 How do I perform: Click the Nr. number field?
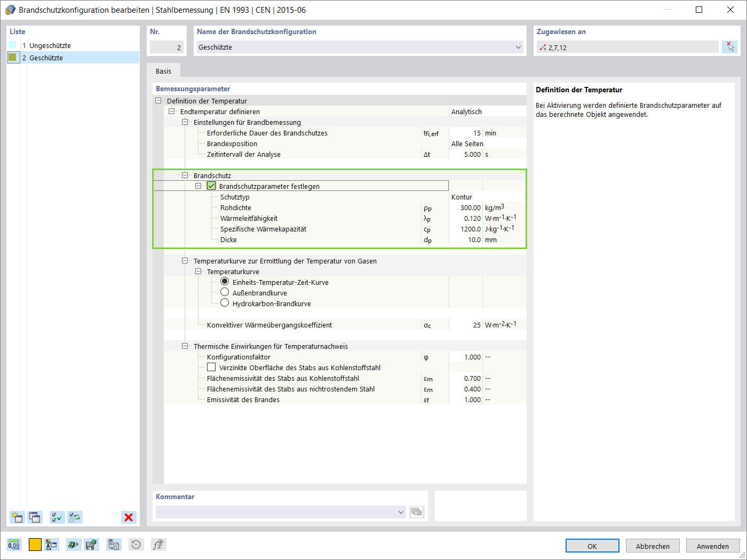click(166, 47)
